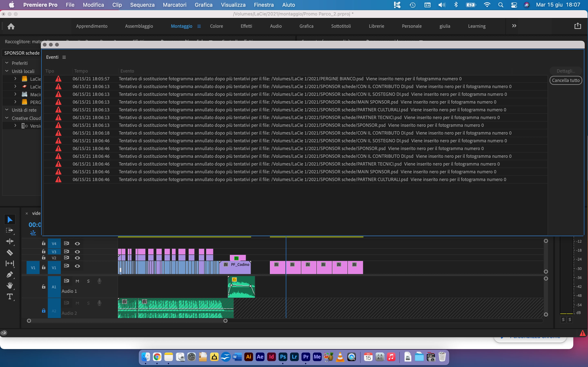Open the Eventi panel menu
This screenshot has width=588, height=367.
tap(64, 57)
